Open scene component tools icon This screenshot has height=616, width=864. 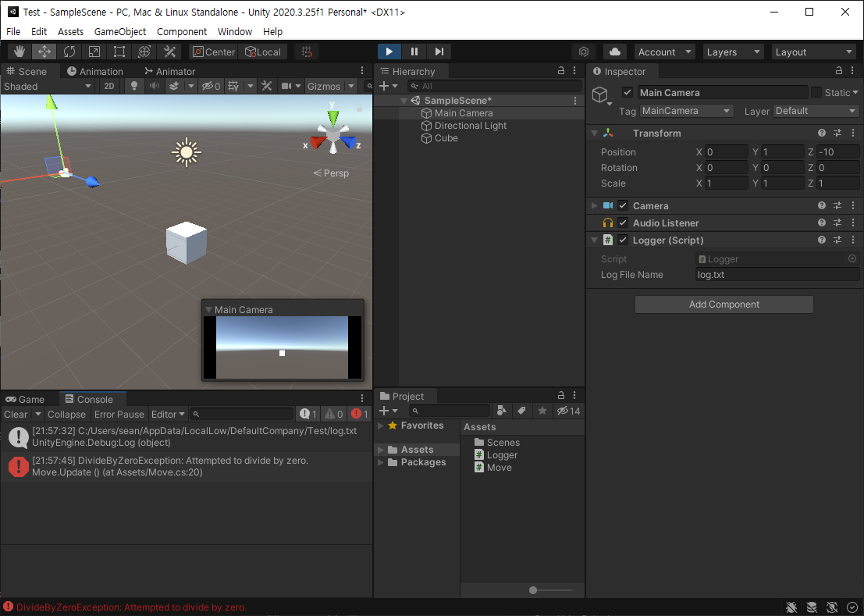click(x=267, y=86)
